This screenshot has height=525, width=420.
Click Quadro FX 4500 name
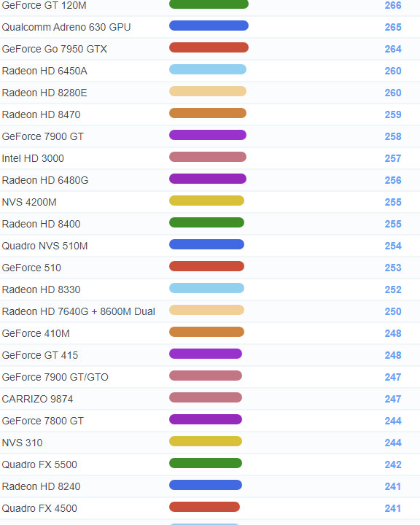click(x=39, y=508)
